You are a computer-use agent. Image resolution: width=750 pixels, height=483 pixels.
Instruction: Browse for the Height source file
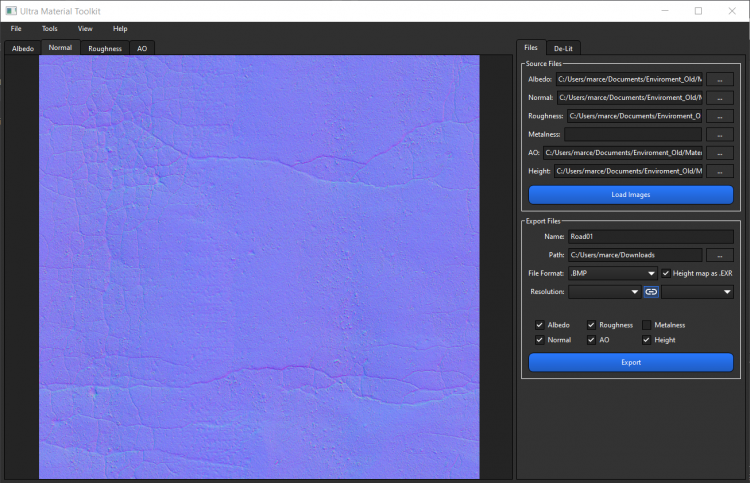click(720, 171)
